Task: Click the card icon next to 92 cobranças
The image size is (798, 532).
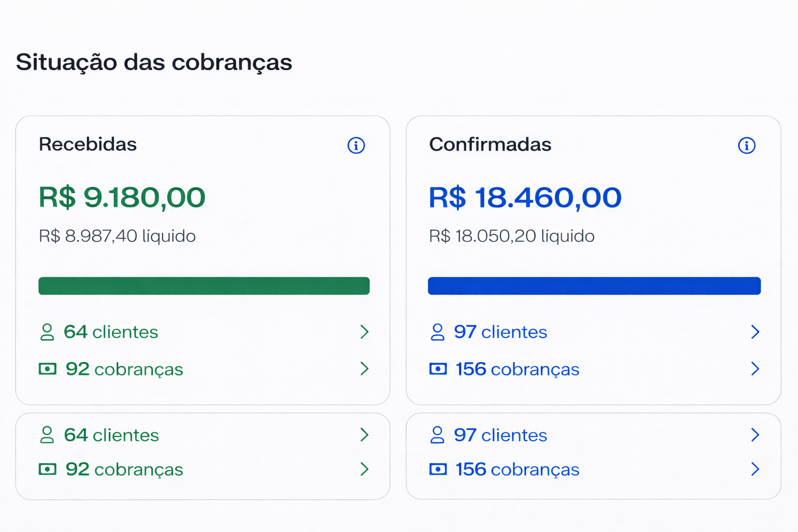Action: (x=48, y=369)
